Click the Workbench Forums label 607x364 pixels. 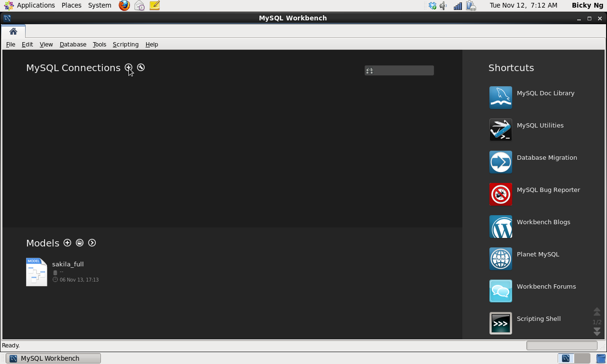point(546,287)
